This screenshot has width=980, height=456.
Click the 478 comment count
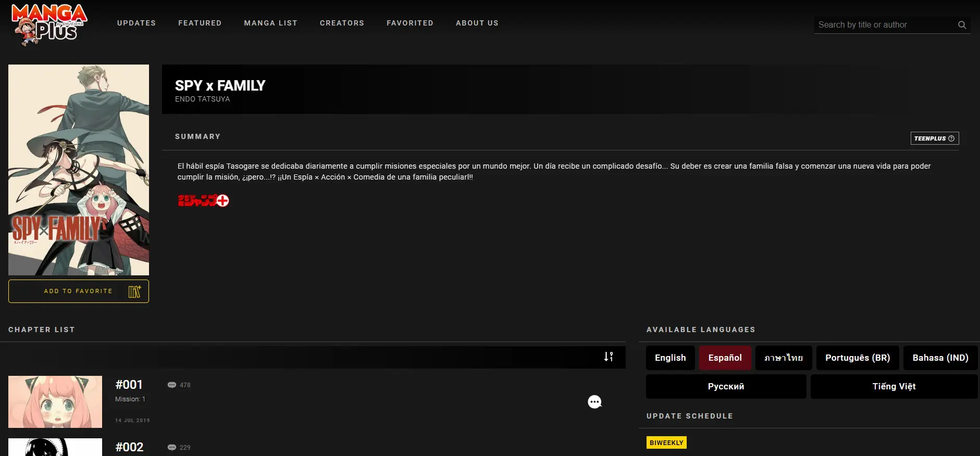point(185,385)
